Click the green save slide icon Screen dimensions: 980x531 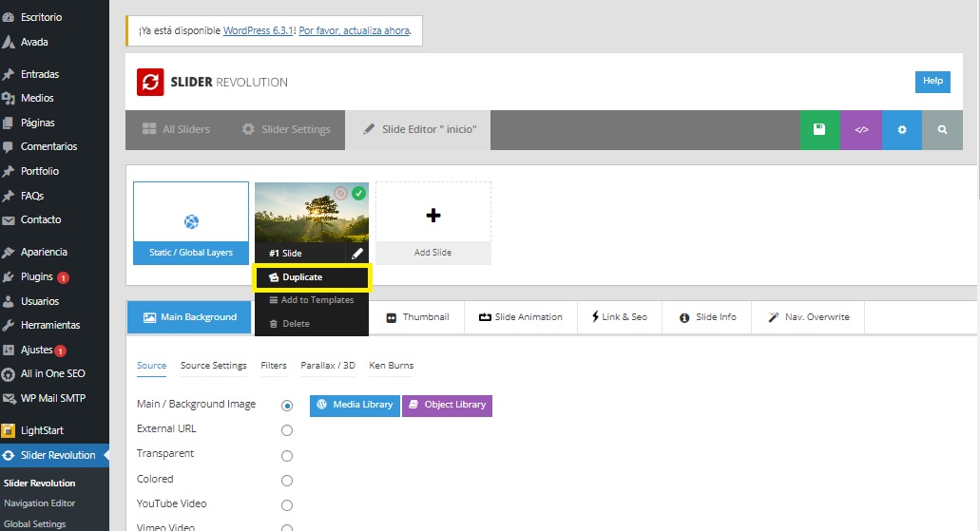click(x=819, y=130)
